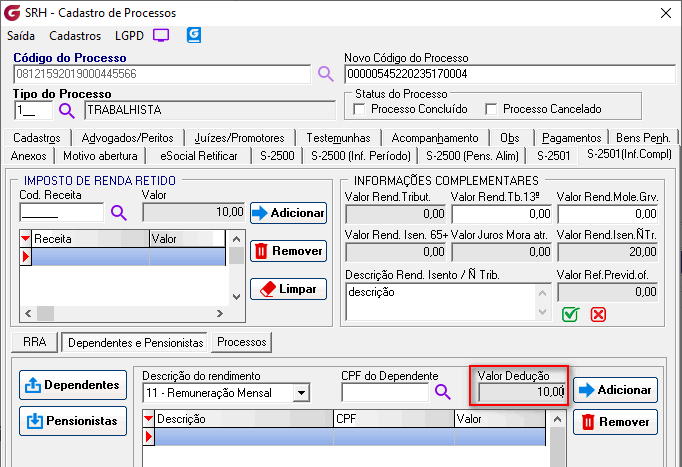This screenshot has height=467, width=682.
Task: Expand the Receita grid column menu triangle
Action: pos(26,240)
